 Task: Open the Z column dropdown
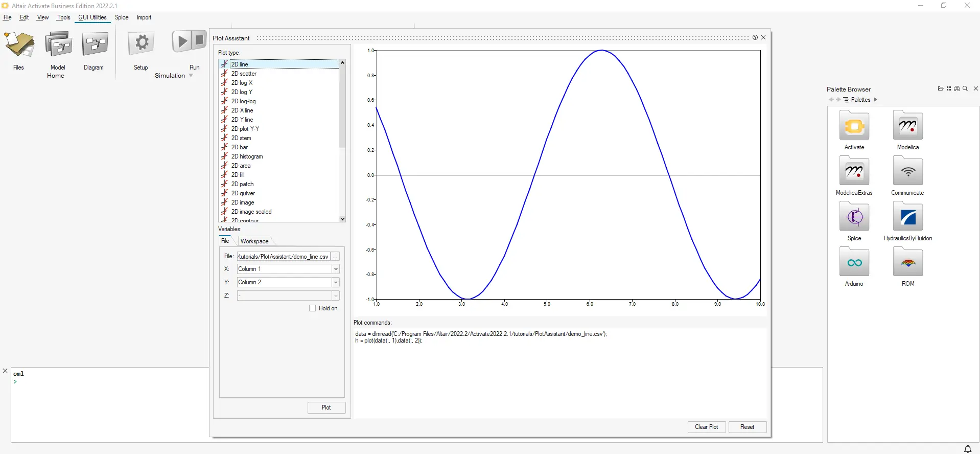[336, 296]
